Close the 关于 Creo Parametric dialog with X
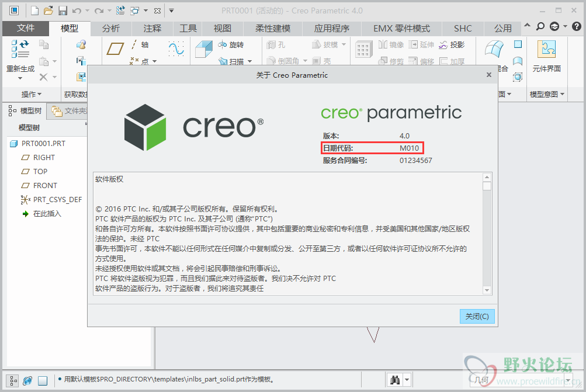 click(489, 75)
